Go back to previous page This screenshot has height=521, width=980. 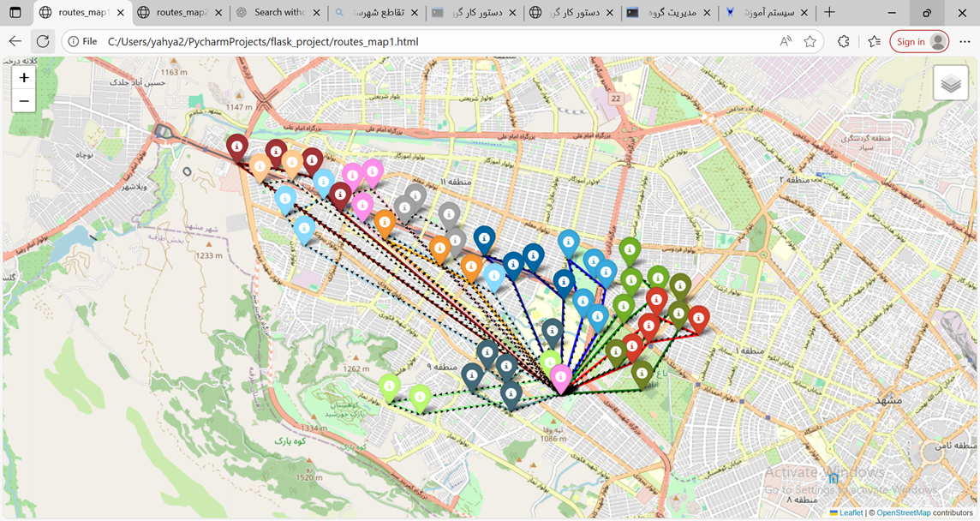click(15, 41)
